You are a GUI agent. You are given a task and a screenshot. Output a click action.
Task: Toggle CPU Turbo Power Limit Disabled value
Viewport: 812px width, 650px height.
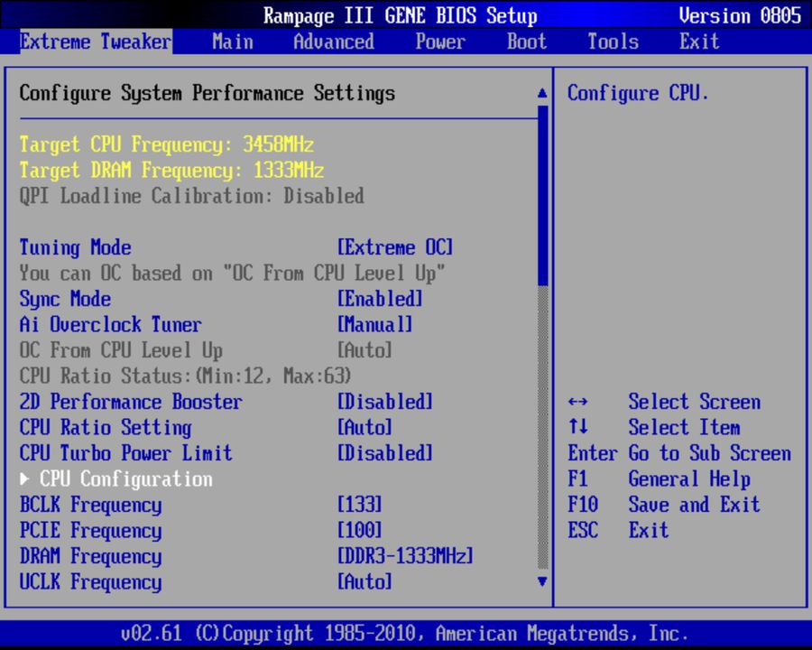coord(384,453)
